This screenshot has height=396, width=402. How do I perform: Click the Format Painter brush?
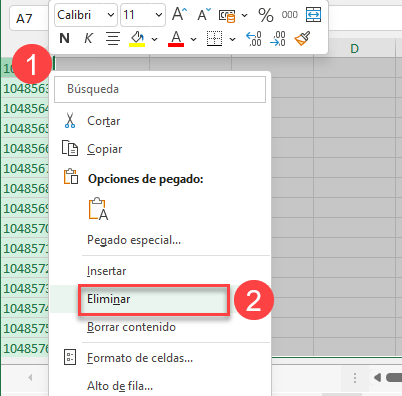[x=302, y=39]
